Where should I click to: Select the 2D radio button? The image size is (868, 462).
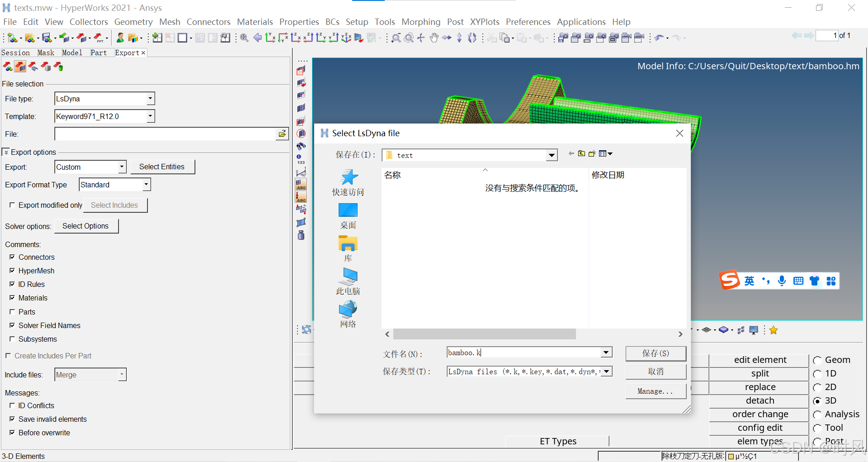817,388
